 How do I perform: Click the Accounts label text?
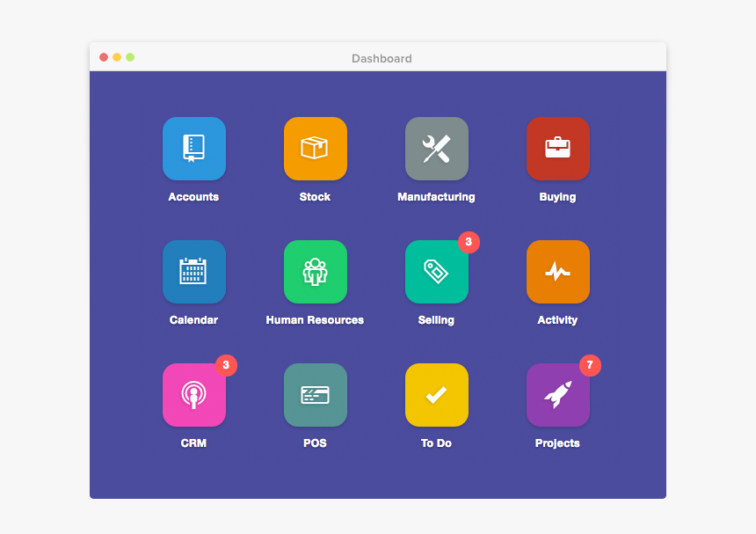193,196
